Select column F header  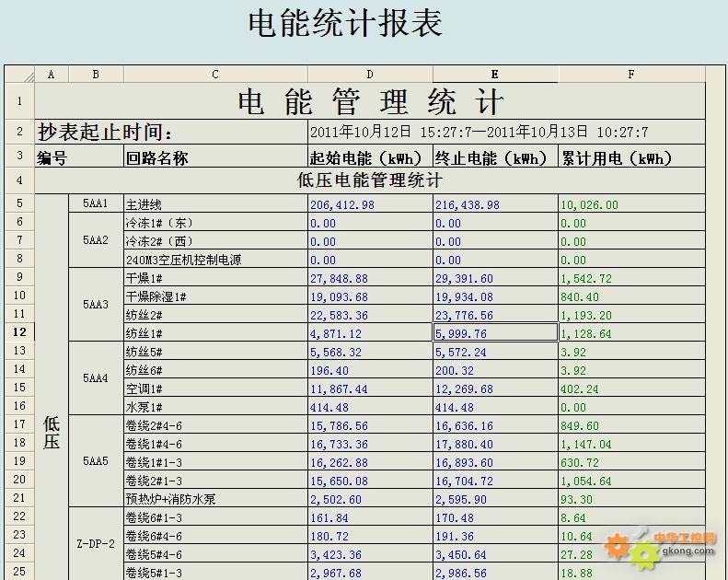coord(631,75)
